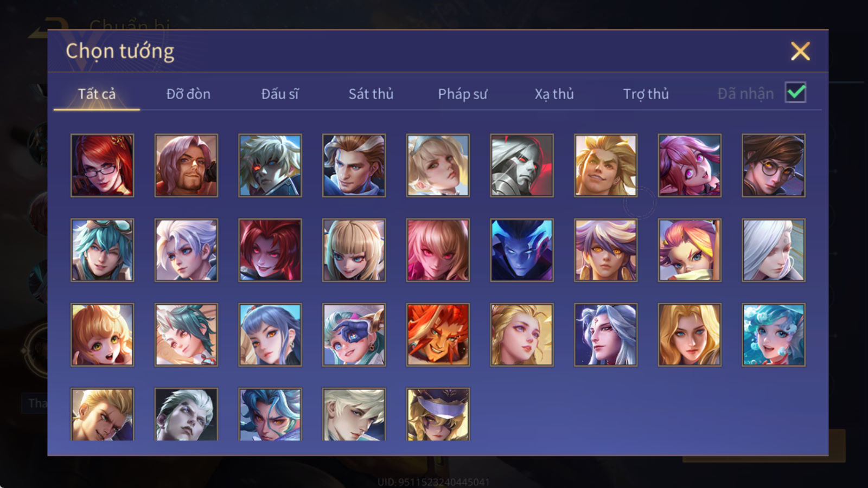Image resolution: width=868 pixels, height=488 pixels.
Task: Pick the white-haired pale hero portrait
Action: pyautogui.click(x=774, y=250)
